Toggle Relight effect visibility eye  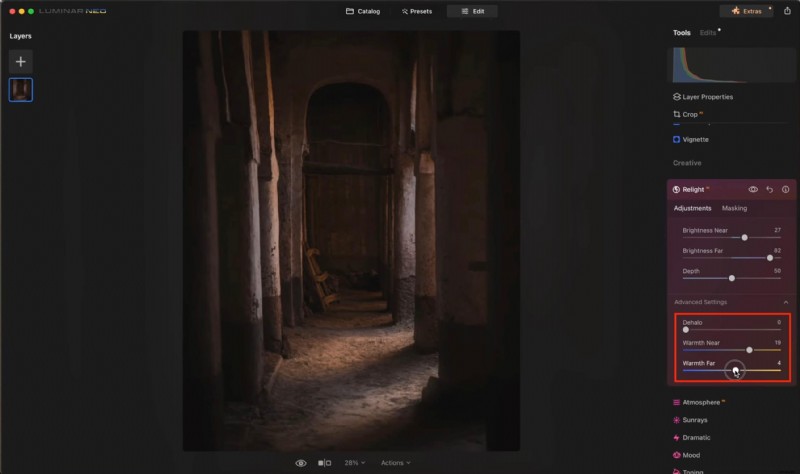click(x=753, y=189)
